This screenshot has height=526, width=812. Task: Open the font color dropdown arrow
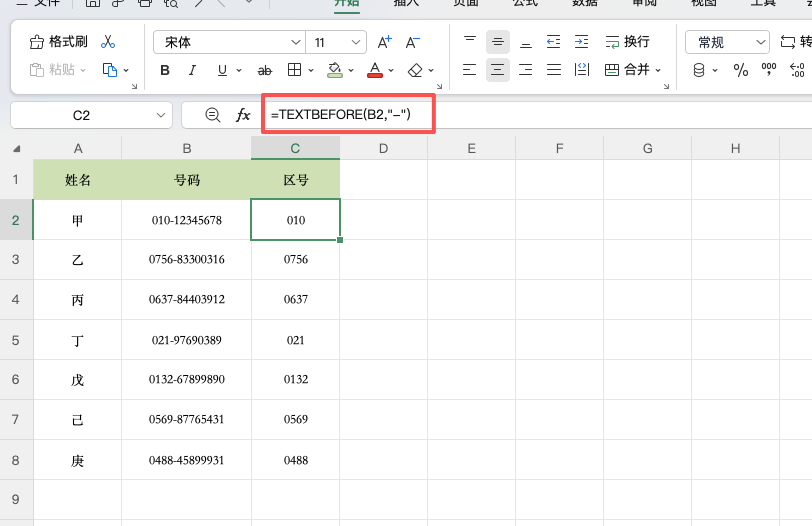391,70
